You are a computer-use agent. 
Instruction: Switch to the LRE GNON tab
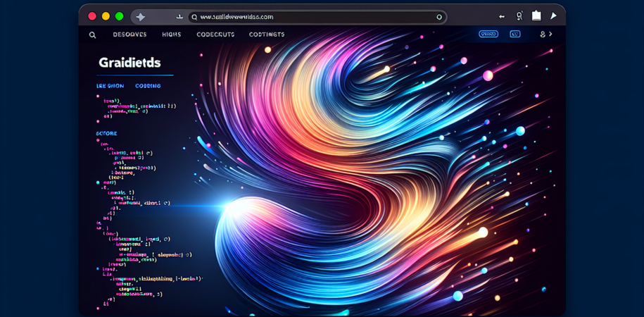(x=110, y=86)
